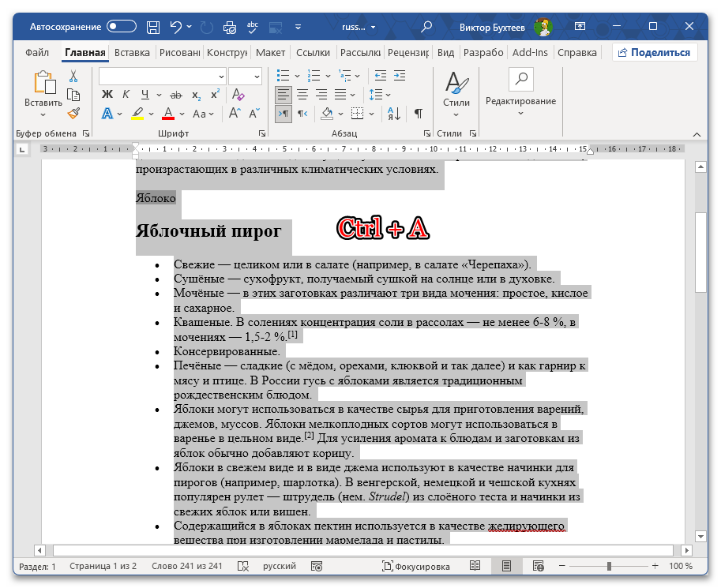This screenshot has height=588, width=721.
Task: Open the Quick Print preview icon
Action: [230, 27]
